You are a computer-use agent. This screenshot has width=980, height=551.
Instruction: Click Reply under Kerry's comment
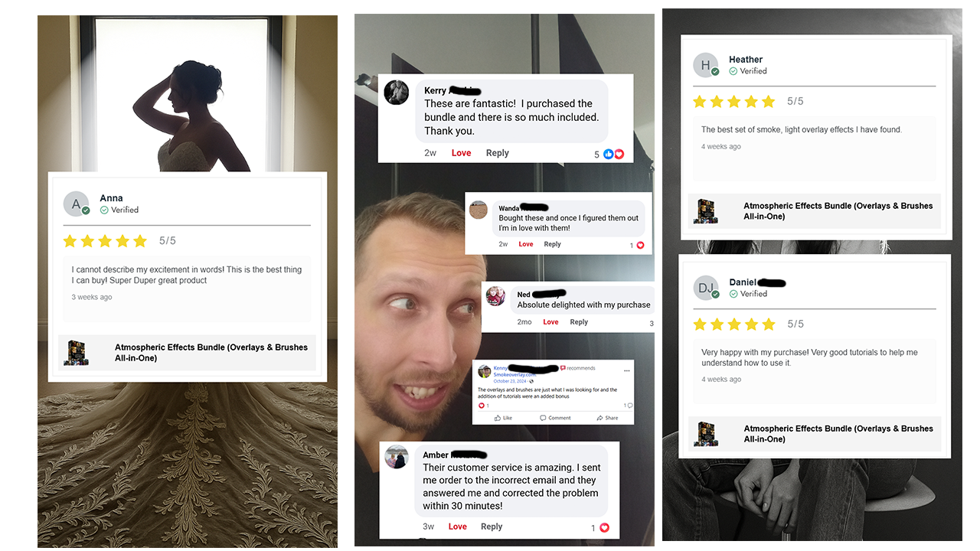coord(497,153)
